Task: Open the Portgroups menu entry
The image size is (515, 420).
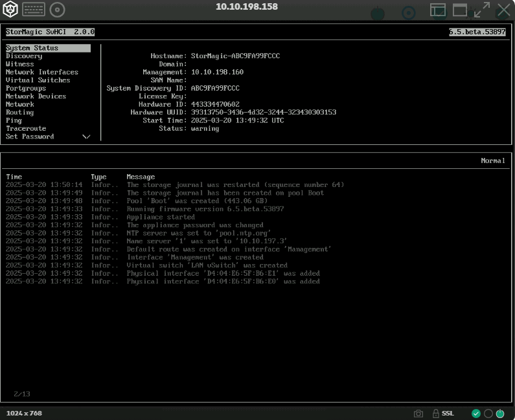Action: coord(26,88)
